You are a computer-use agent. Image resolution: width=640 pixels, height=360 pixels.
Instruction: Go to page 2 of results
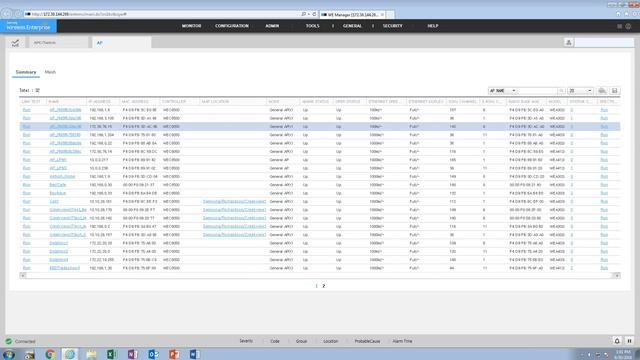pyautogui.click(x=324, y=286)
